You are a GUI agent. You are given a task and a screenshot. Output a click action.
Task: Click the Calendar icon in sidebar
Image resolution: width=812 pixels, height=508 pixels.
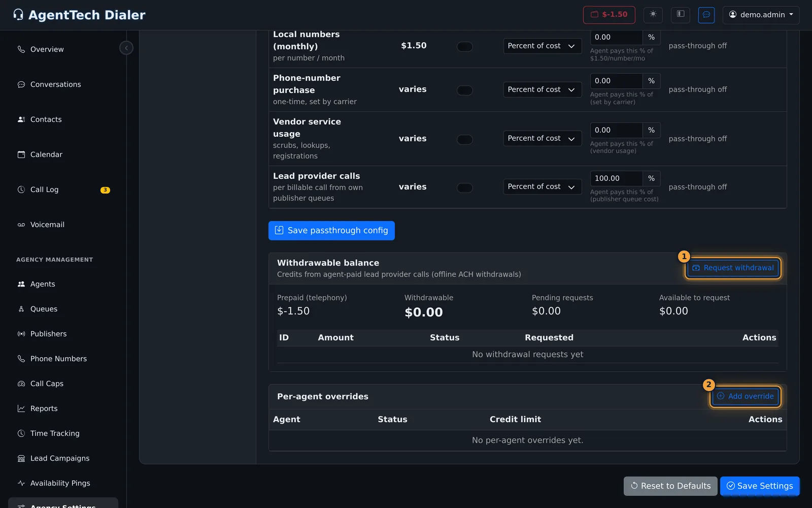pyautogui.click(x=21, y=154)
